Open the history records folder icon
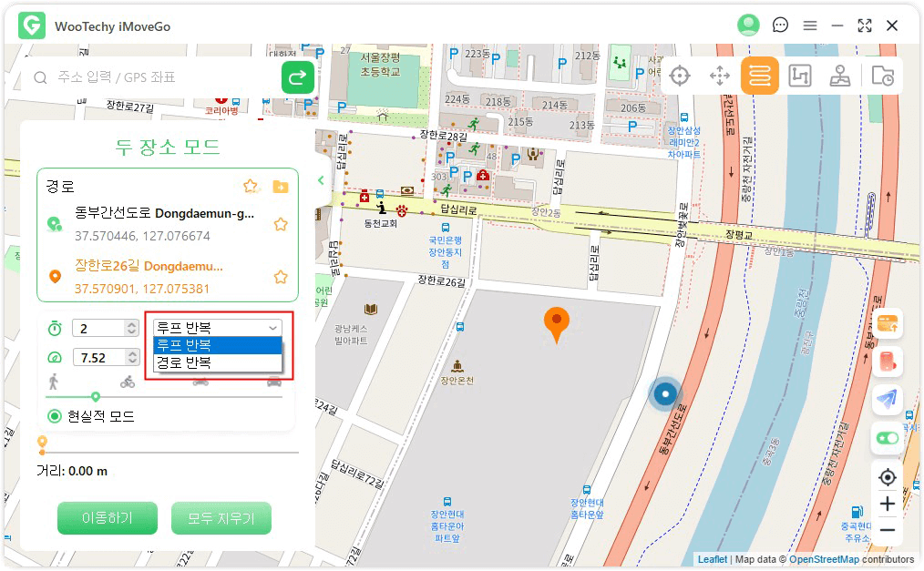The width and height of the screenshot is (924, 571). click(x=882, y=76)
